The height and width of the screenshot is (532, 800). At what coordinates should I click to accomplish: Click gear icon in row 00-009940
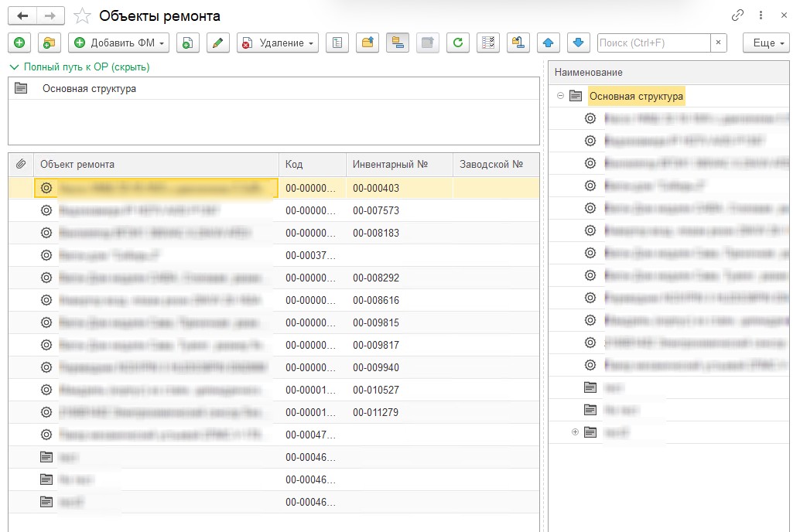pos(46,367)
